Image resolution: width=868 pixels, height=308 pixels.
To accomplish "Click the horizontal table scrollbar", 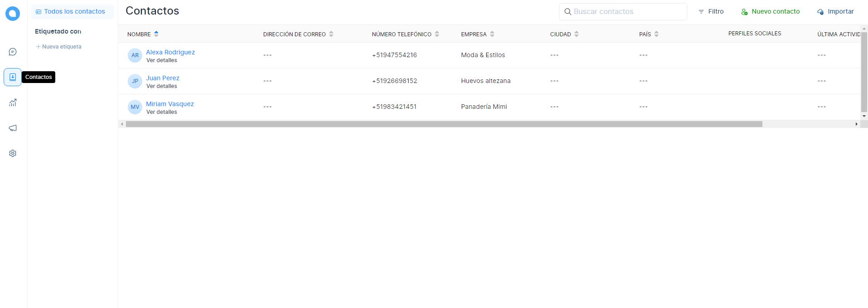I will coord(444,124).
